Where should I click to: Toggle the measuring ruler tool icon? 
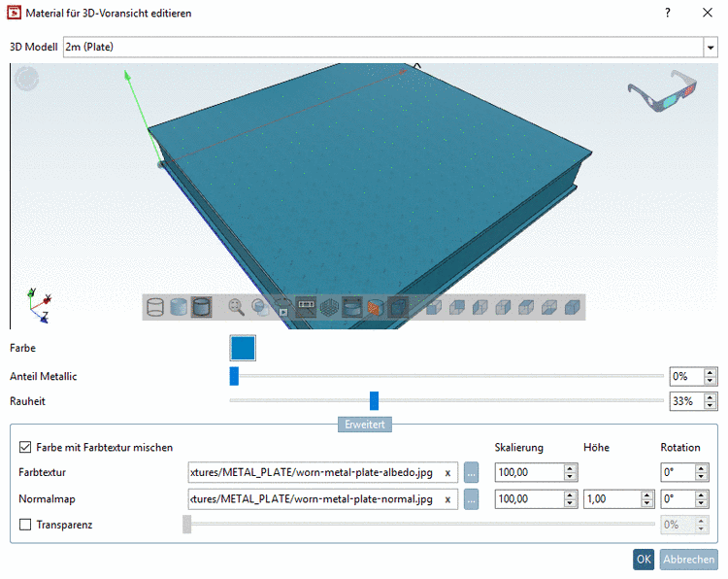306,307
